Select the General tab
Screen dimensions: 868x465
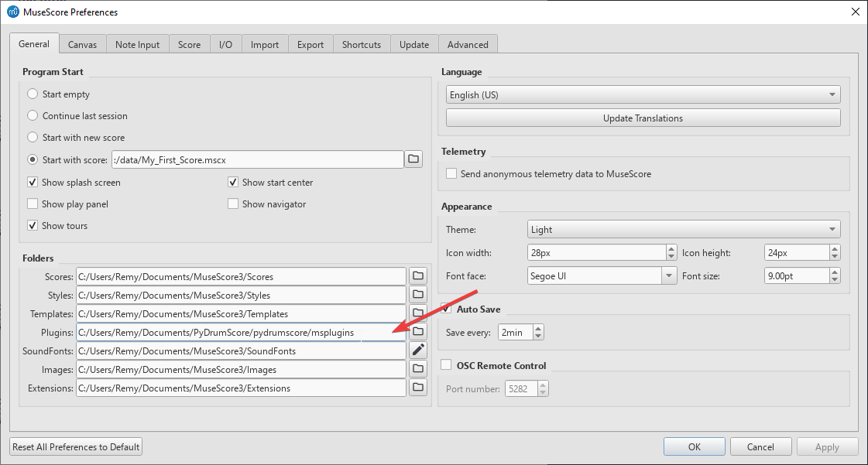tap(34, 43)
